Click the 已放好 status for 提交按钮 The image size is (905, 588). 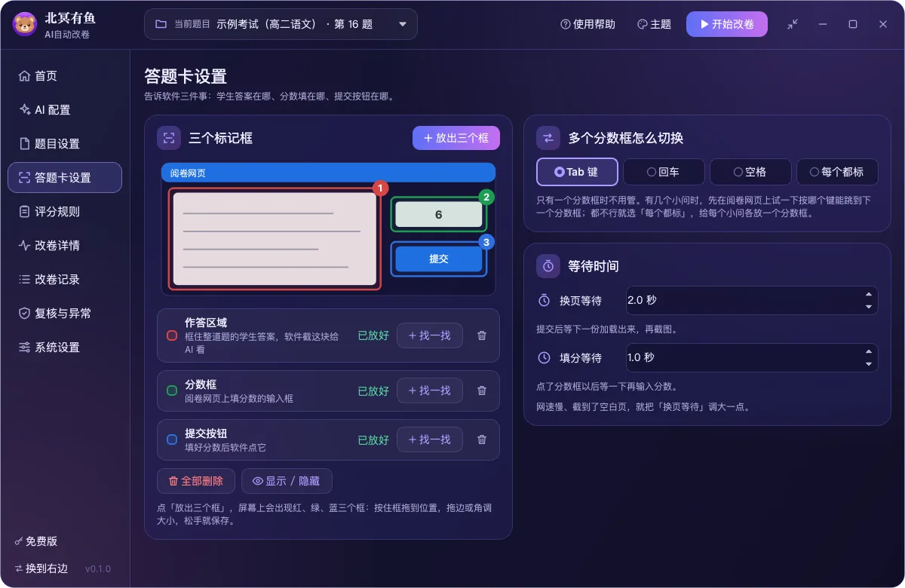click(373, 439)
